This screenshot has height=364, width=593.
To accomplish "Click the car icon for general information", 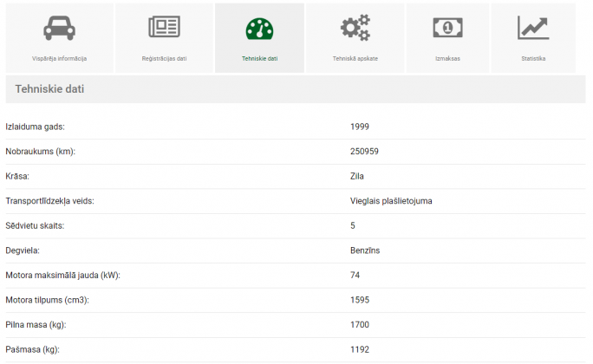I will (x=60, y=28).
